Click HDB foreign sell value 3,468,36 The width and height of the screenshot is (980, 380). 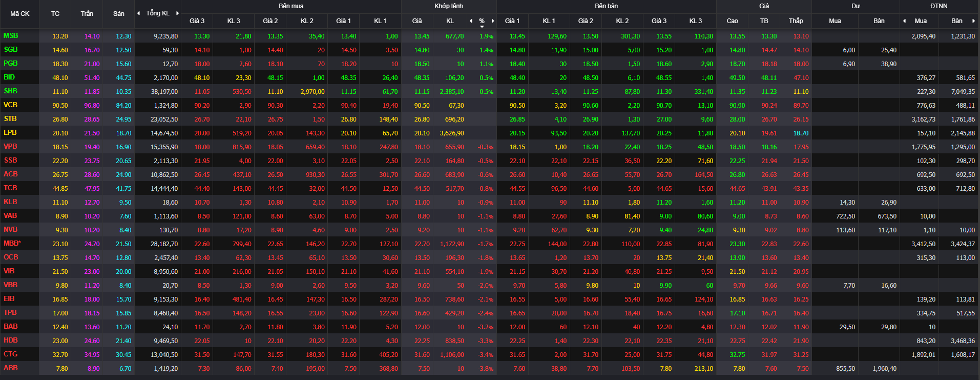[x=963, y=341]
